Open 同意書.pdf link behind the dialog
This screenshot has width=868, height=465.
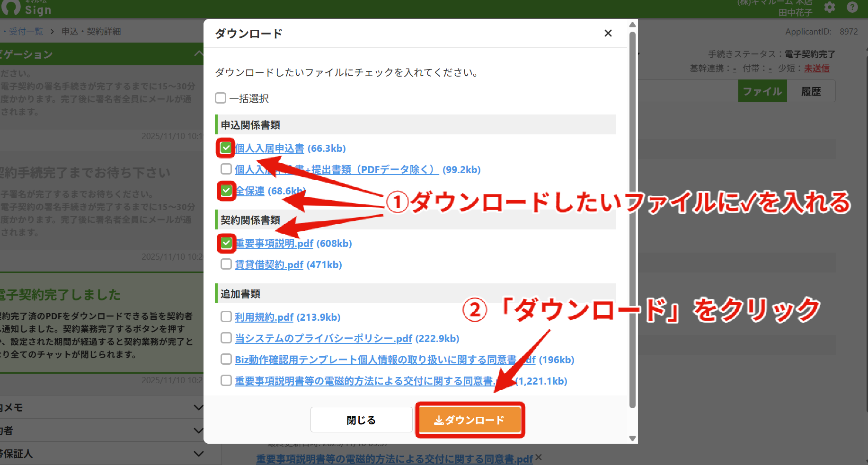394,459
